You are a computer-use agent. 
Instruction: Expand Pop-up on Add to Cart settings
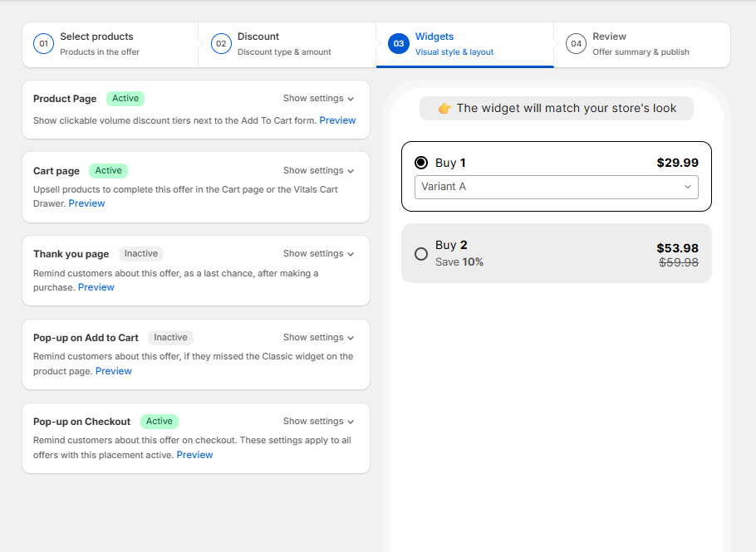[319, 337]
